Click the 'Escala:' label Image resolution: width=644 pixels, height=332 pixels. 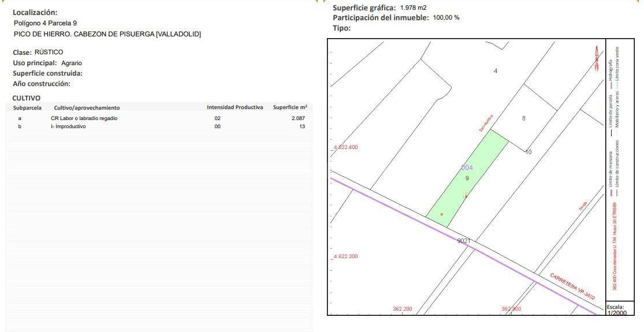(x=615, y=307)
